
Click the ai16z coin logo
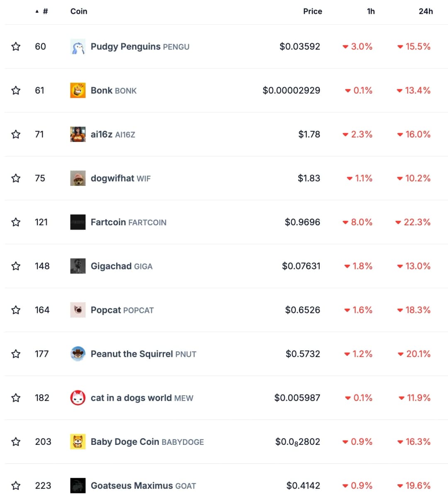click(x=78, y=134)
